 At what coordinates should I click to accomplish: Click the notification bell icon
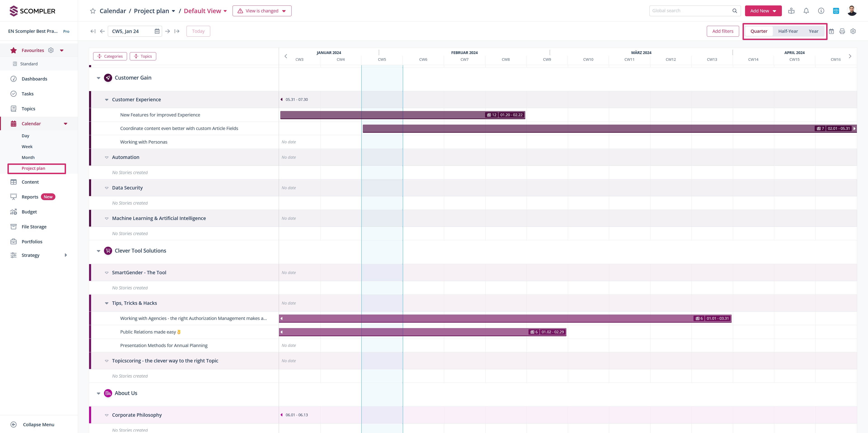click(806, 11)
